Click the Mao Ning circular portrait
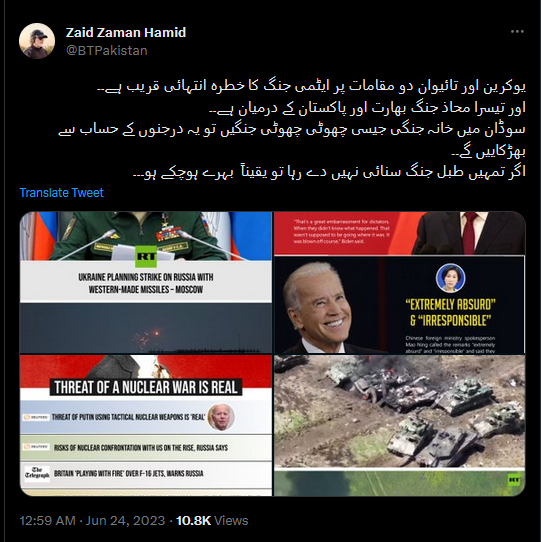The height and width of the screenshot is (542, 541). click(x=450, y=278)
